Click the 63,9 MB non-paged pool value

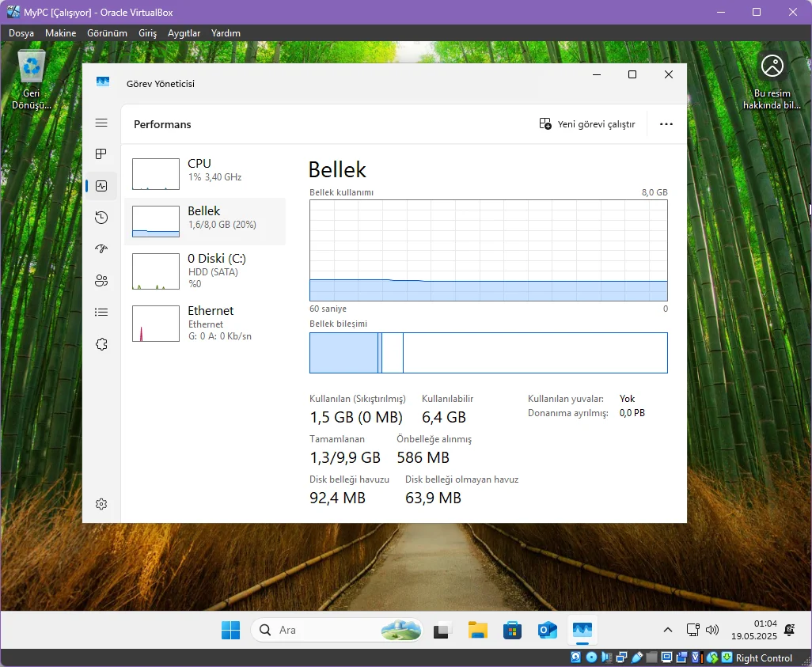coord(433,498)
